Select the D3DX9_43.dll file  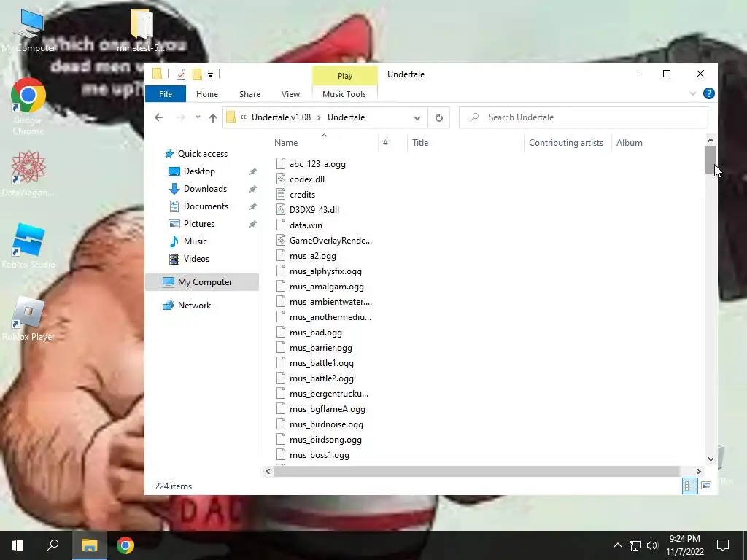[x=314, y=209]
